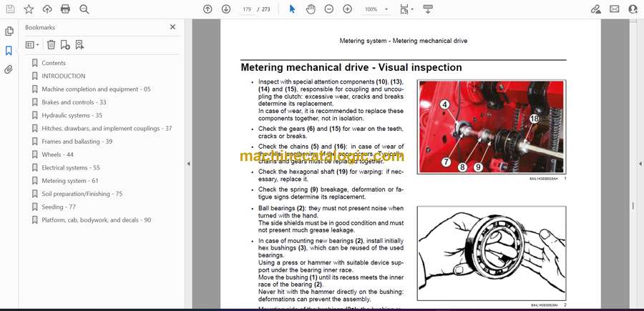Find the current bookmark icon
The width and height of the screenshot is (644, 311).
(x=79, y=45)
